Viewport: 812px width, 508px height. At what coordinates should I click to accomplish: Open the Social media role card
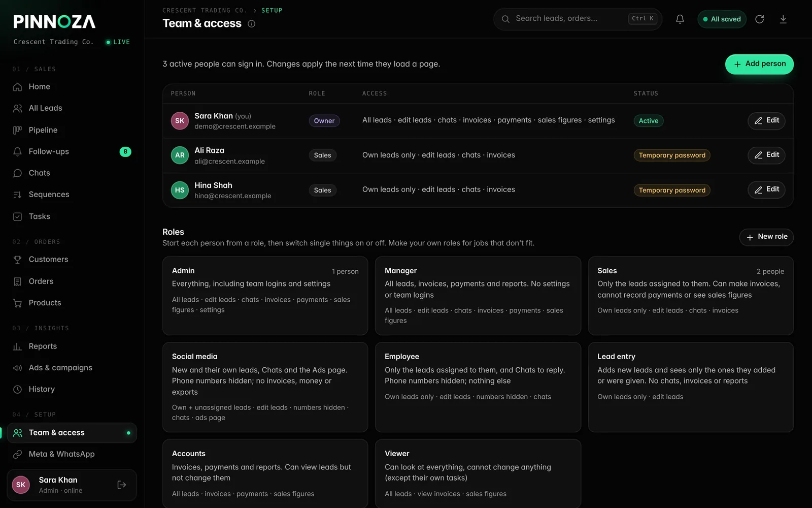(265, 387)
